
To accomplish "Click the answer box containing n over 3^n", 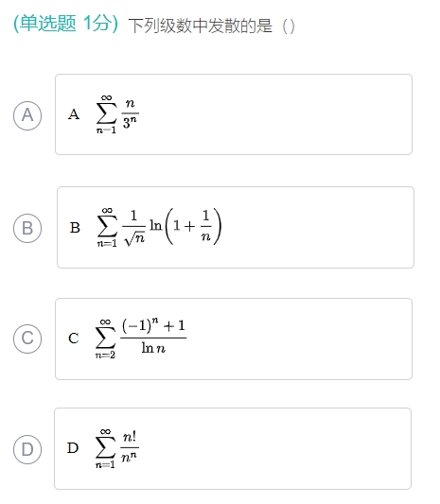I will tap(234, 114).
